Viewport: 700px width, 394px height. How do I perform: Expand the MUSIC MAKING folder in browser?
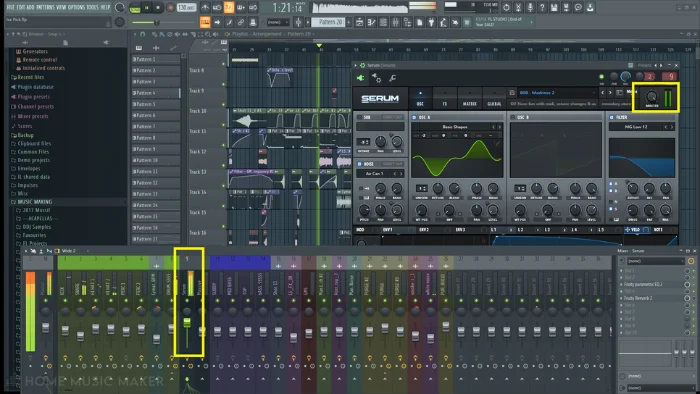coord(34,202)
